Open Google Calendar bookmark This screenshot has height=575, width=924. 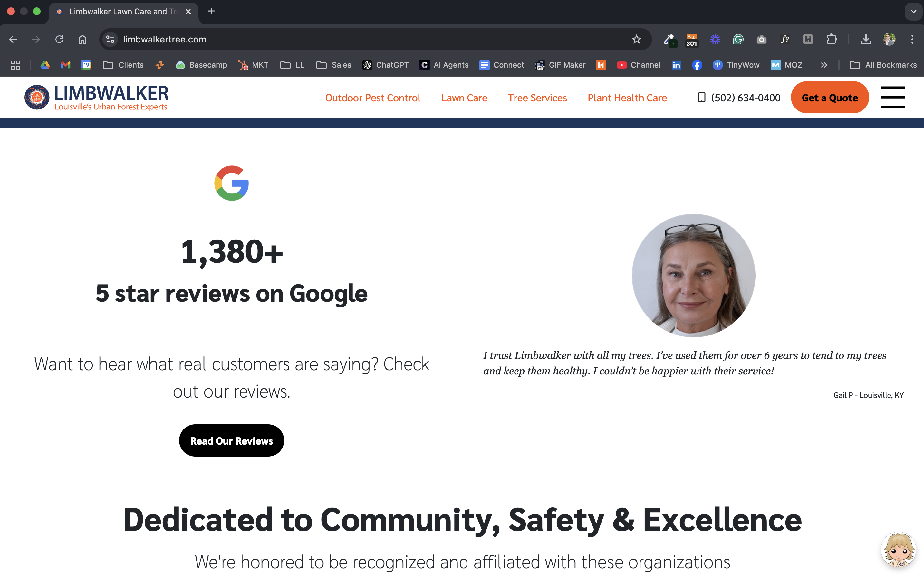point(86,65)
